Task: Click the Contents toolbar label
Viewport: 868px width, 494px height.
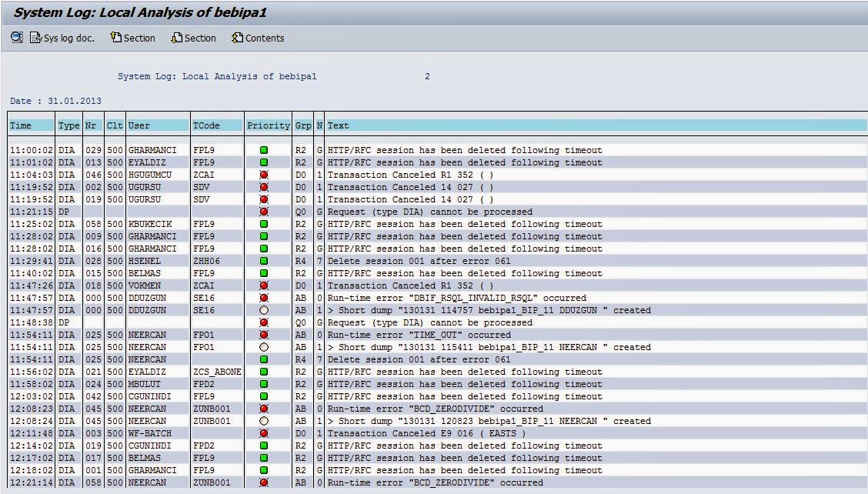Action: click(265, 38)
